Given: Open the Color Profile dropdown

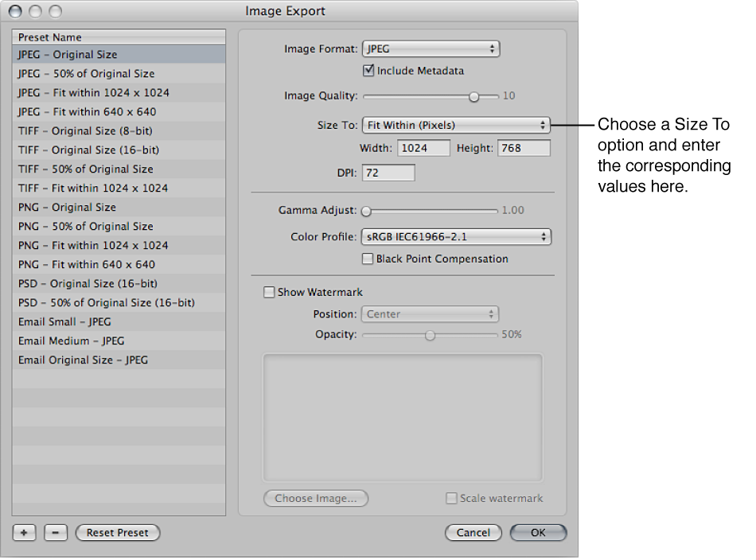Looking at the screenshot, I should [x=455, y=236].
